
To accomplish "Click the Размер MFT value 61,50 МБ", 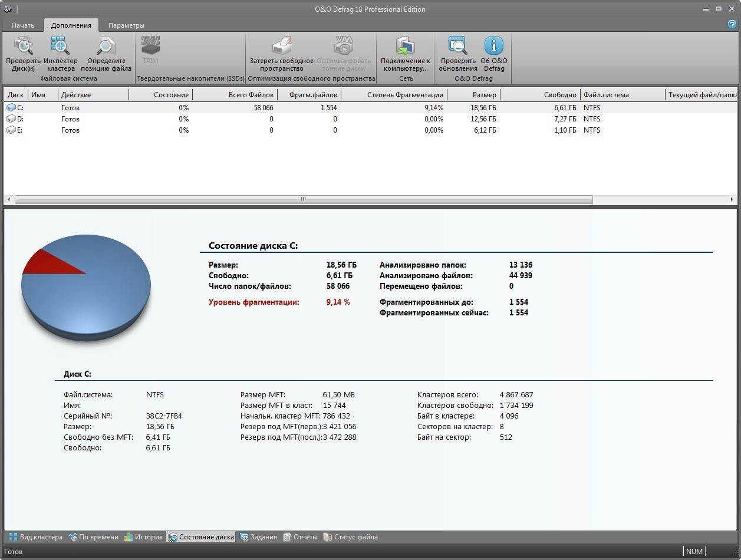I will [x=339, y=394].
